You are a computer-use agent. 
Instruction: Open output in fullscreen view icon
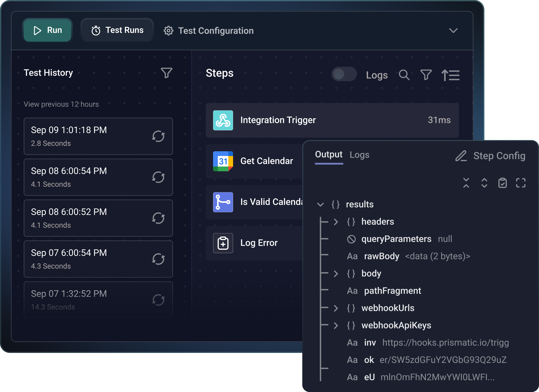point(521,183)
